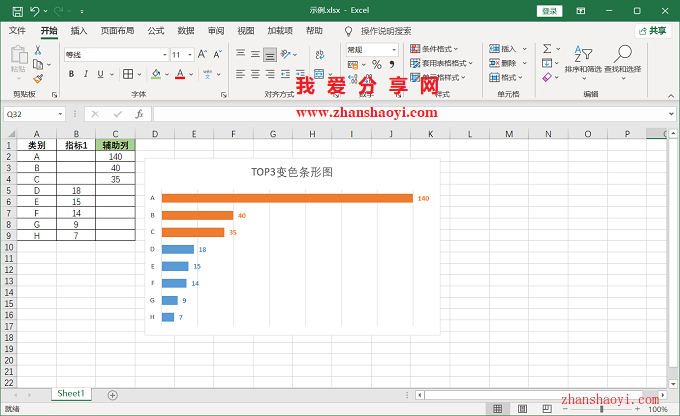Click the zoom in plus button

click(637, 409)
